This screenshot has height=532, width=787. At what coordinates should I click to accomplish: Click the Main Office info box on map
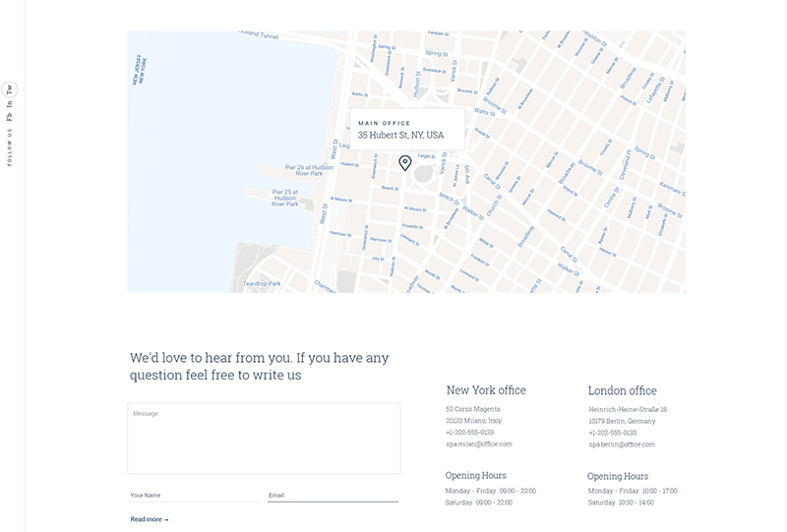pos(407,129)
